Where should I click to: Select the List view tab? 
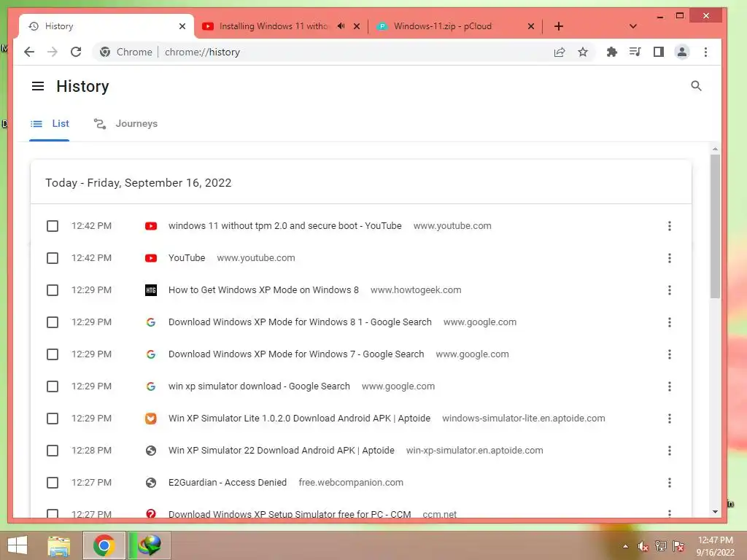pyautogui.click(x=50, y=124)
